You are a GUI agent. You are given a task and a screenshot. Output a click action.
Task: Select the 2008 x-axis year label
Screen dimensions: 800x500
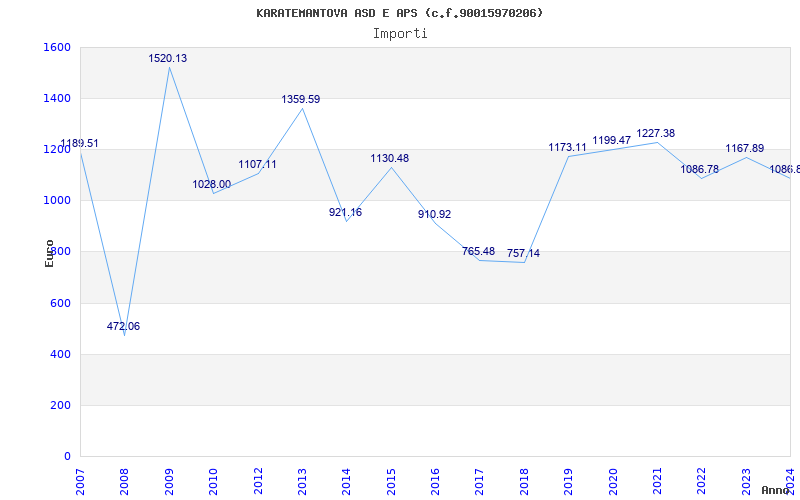click(124, 482)
